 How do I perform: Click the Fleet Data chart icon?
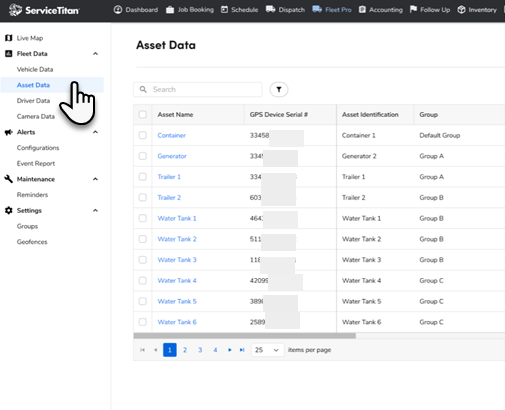pos(9,53)
